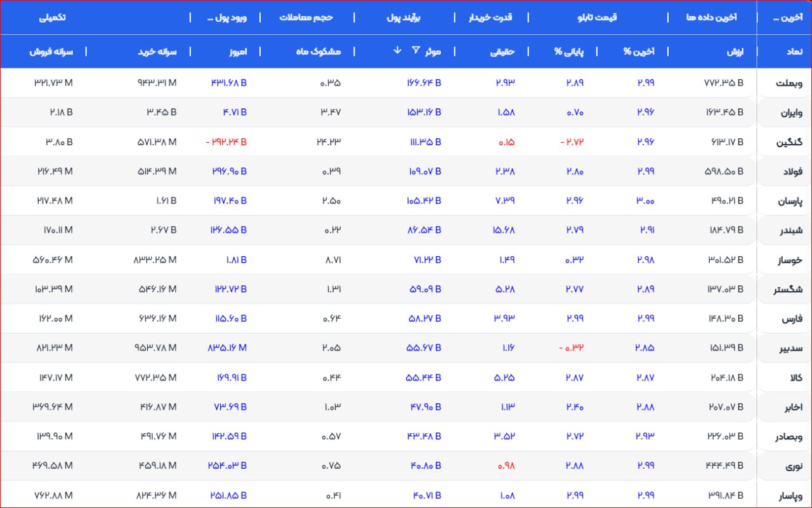Click red پایانی value - ۰.۳۲ of سدبیر

tap(572, 348)
